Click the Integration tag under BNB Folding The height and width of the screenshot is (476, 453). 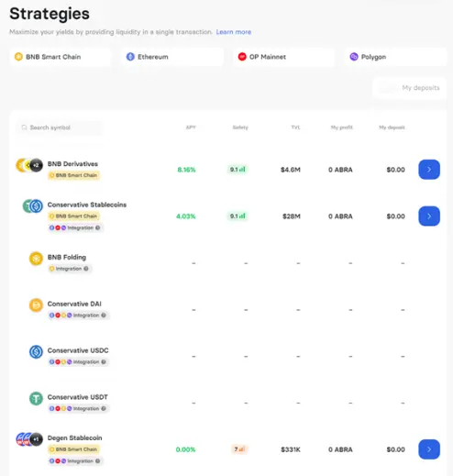point(70,269)
